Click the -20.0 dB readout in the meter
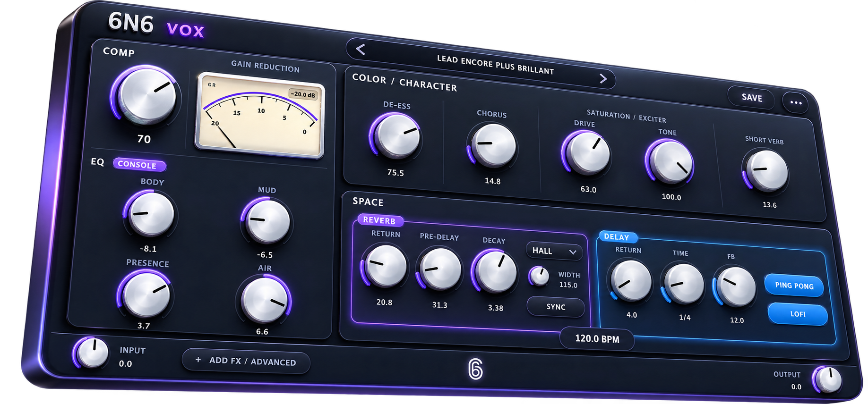 click(x=303, y=94)
